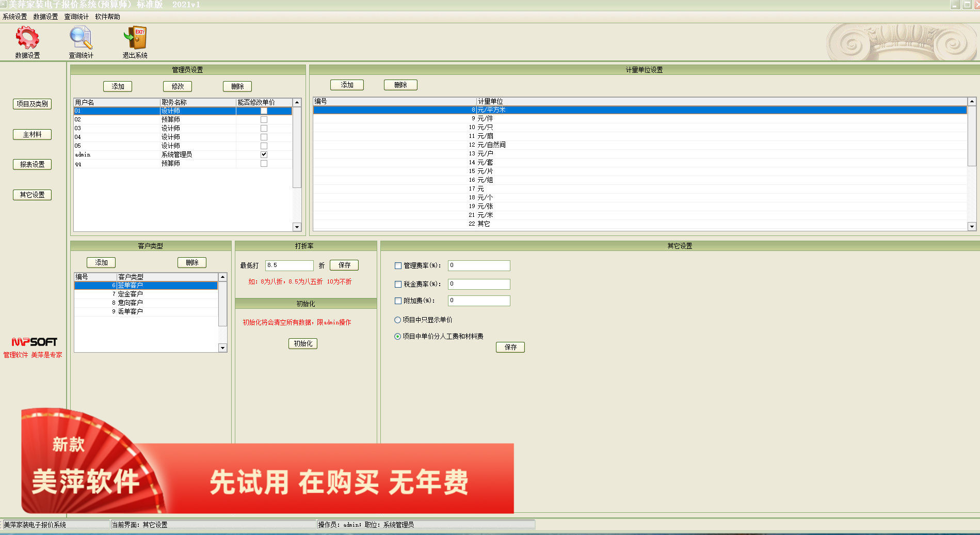Go to 其它设置 in the sidebar

[x=32, y=195]
